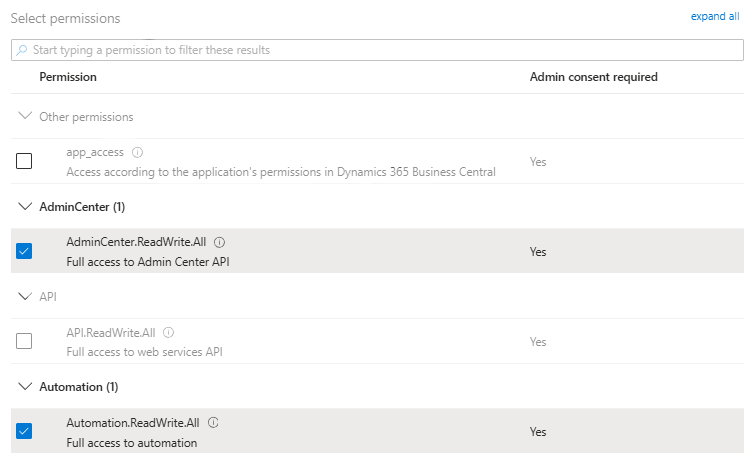The width and height of the screenshot is (755, 462).
Task: Collapse the Other permissions chevron
Action: 25,116
